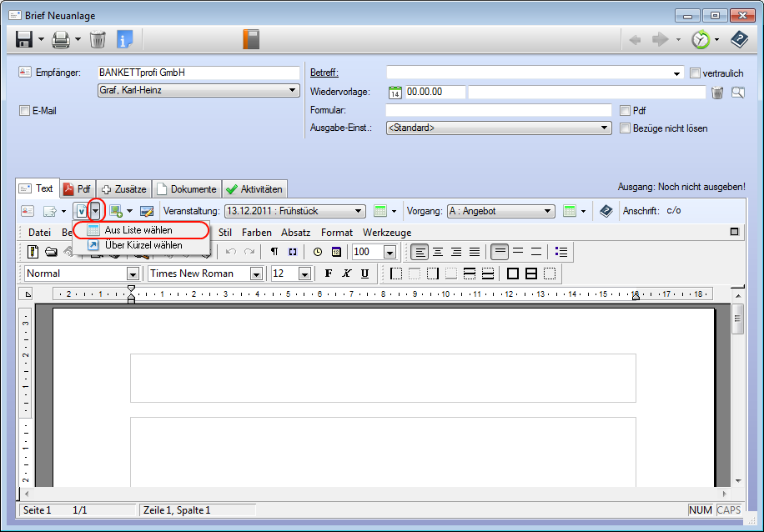This screenshot has height=532, width=764.
Task: Toggle bold text formatting
Action: coord(329,274)
